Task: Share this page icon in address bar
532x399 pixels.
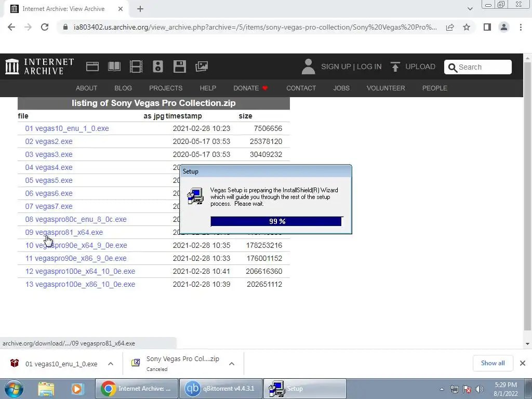Action: (x=450, y=27)
